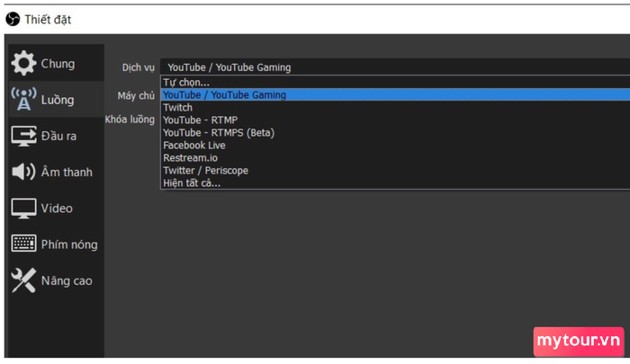Screen dimensions: 630x364
Task: Pick Twitch from the service list
Action: click(395, 108)
